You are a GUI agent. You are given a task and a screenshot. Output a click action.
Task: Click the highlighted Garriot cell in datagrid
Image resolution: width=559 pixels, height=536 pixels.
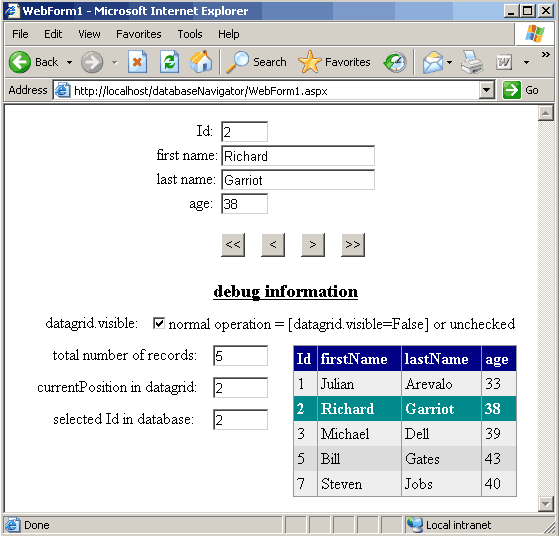441,409
